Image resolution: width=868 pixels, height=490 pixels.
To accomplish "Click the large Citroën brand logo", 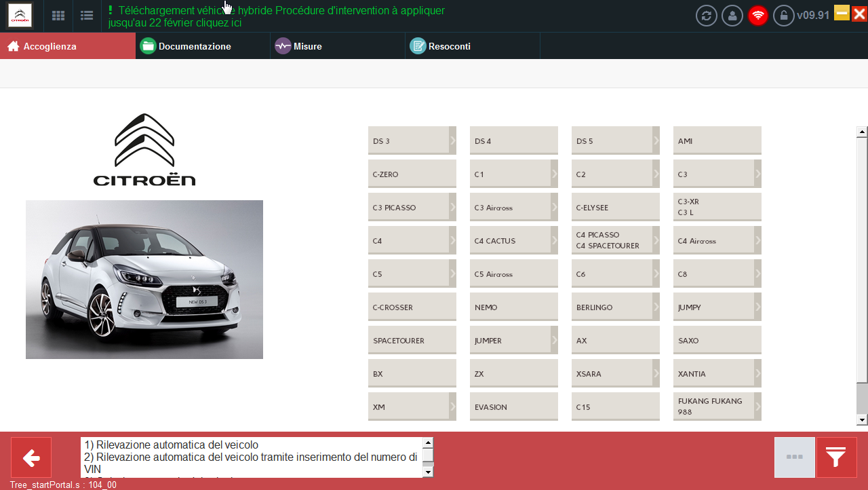I will coord(144,149).
